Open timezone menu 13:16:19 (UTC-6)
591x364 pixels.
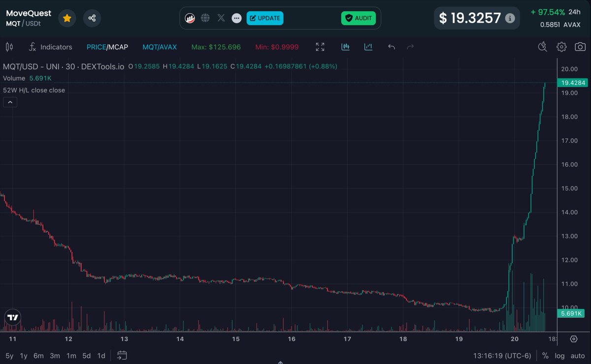coord(502,356)
